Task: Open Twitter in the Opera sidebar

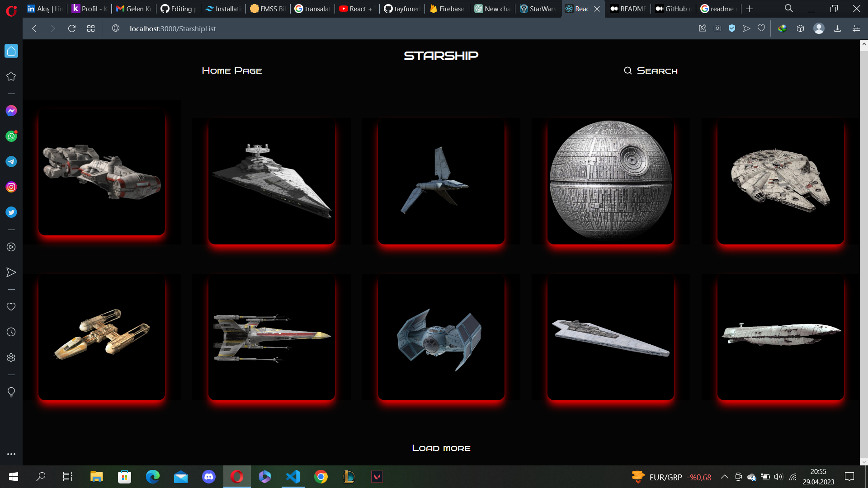Action: 11,212
